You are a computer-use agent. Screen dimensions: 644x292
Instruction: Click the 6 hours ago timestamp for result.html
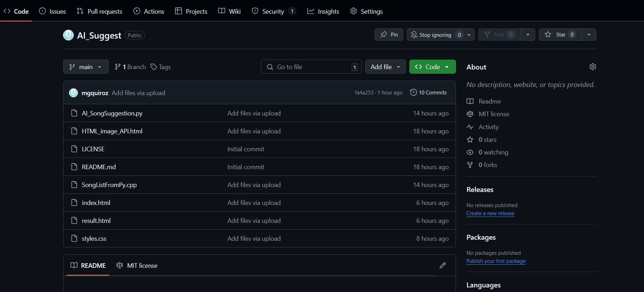click(x=432, y=221)
